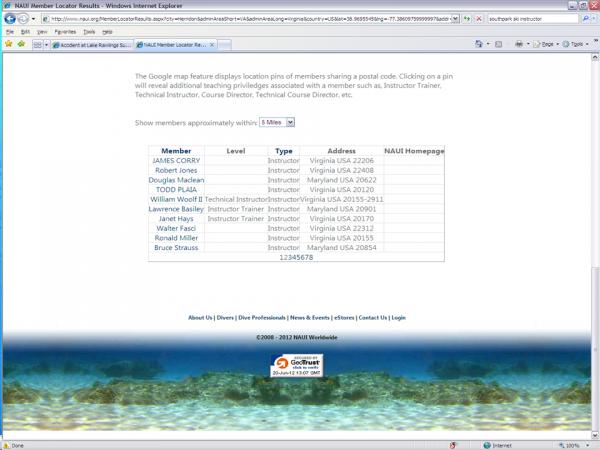Open the Dive Professionals footer link
Screen dimensions: 600x450
262,318
